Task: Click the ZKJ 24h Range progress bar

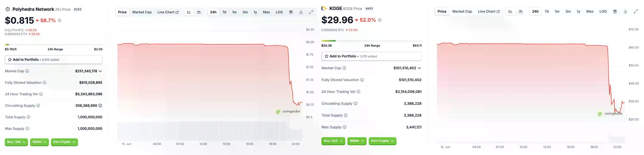Action: coord(53,45)
